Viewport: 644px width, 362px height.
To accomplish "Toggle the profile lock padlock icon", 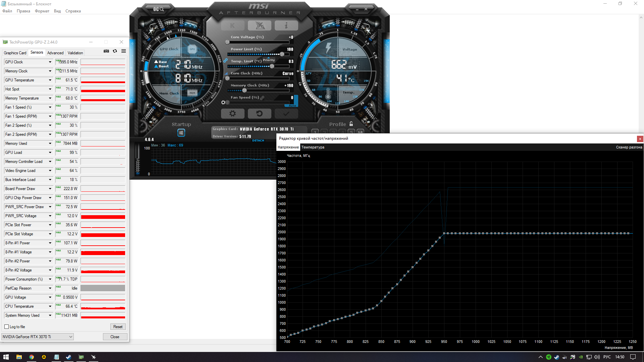I will [x=351, y=124].
